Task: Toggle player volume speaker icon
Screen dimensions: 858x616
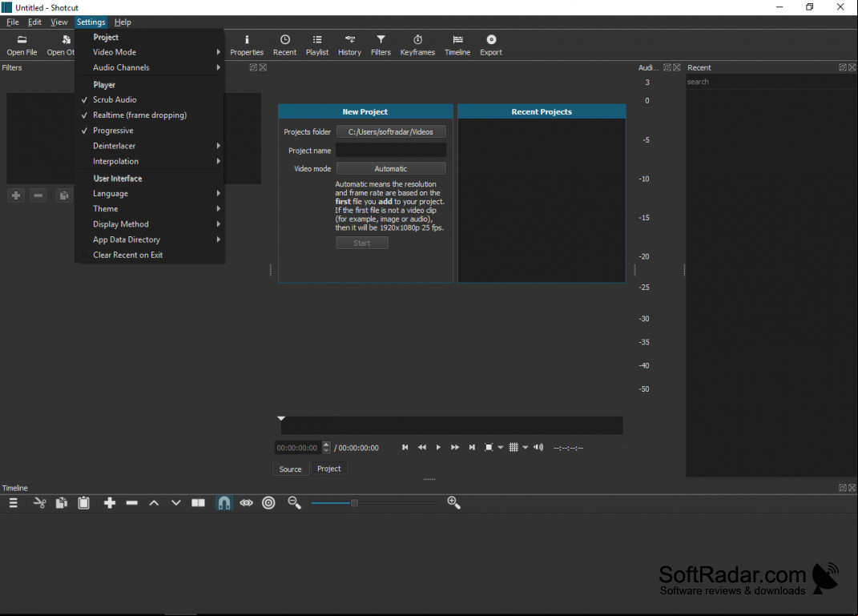Action: pyautogui.click(x=538, y=448)
